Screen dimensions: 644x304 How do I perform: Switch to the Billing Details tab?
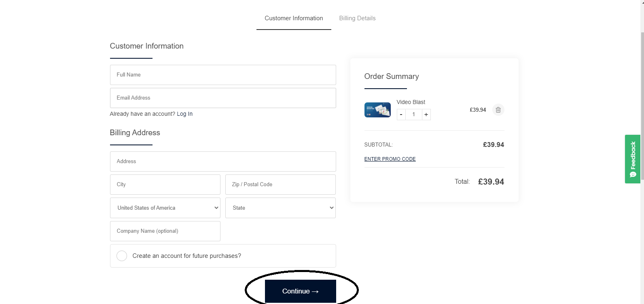pos(357,18)
